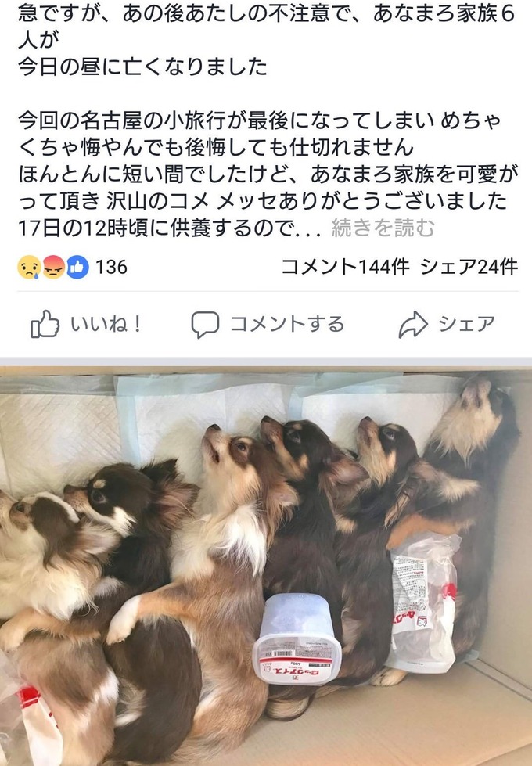Open the コメント144件 comments list

click(x=345, y=267)
